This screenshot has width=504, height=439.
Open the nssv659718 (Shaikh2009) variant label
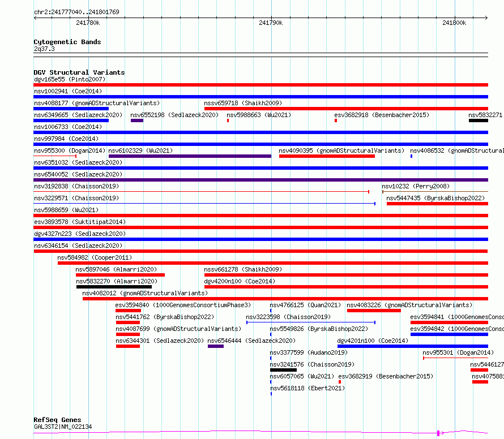point(243,103)
